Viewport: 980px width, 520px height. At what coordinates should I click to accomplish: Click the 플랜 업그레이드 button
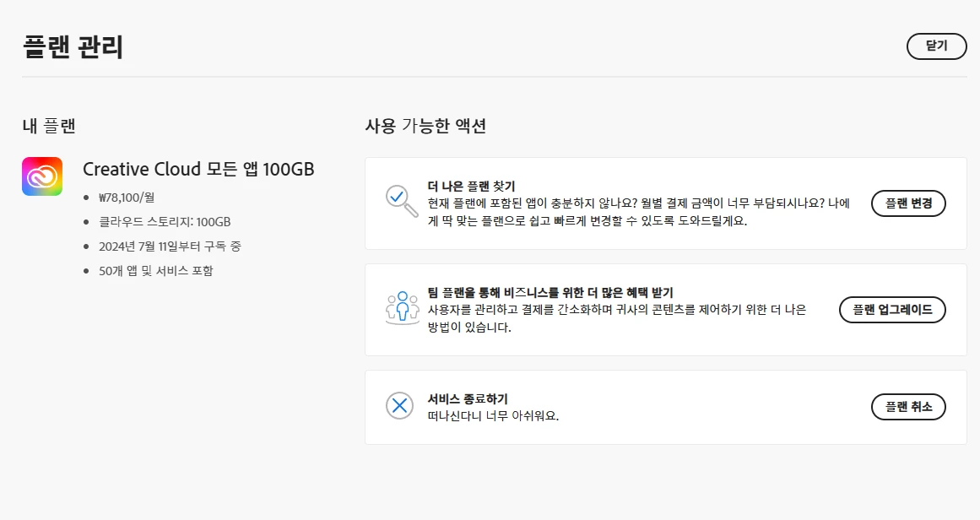coord(892,309)
